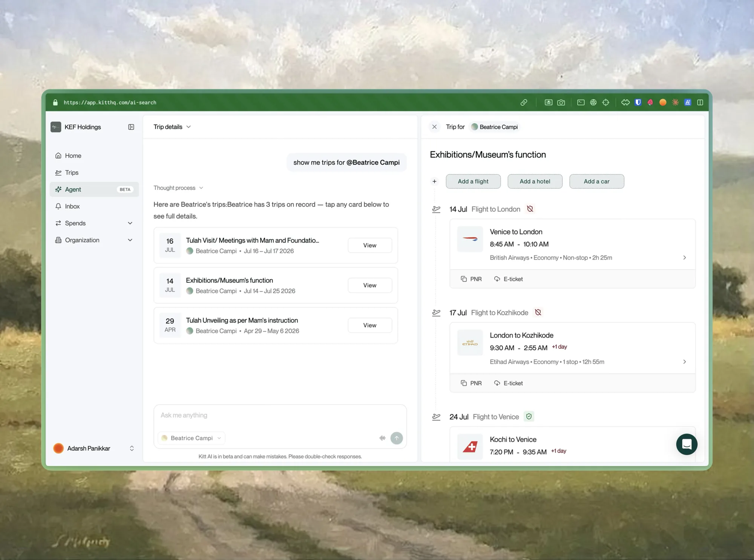Click Add a flight
Screen dimensions: 754x560
pos(473,181)
